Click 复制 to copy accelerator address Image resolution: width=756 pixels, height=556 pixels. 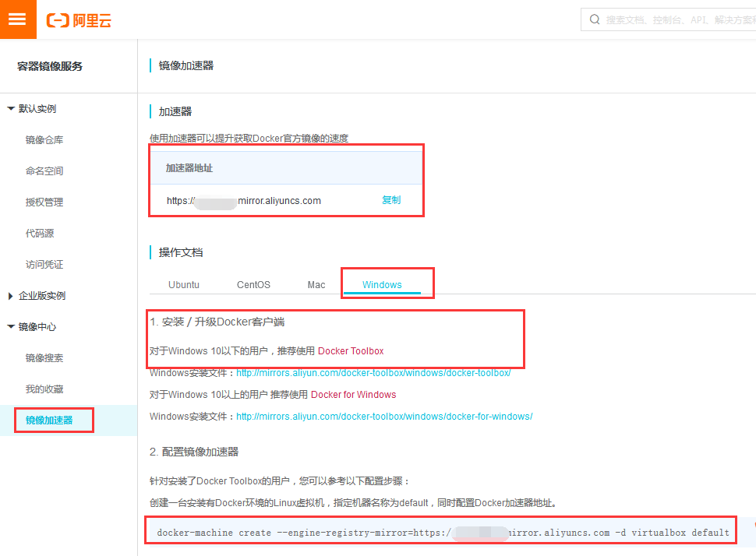(391, 200)
